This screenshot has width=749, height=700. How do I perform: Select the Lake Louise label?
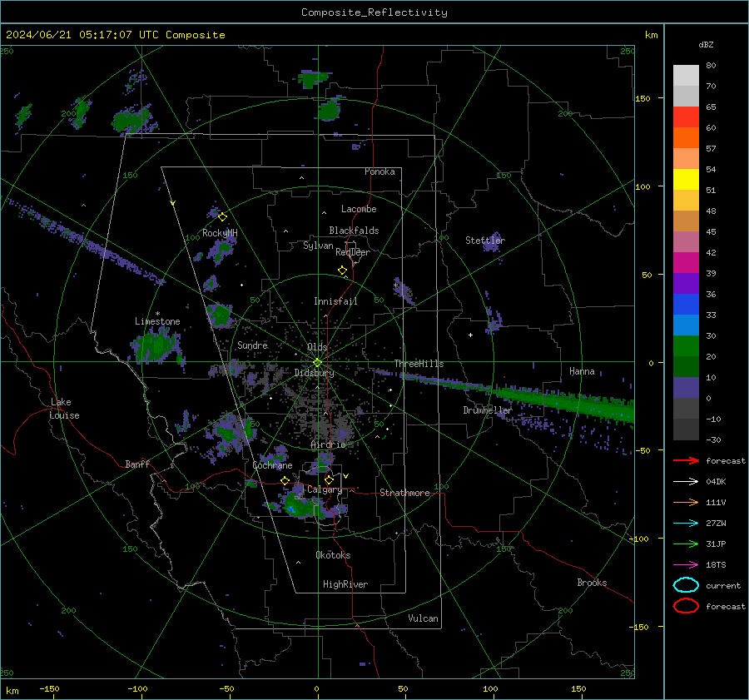(x=65, y=409)
